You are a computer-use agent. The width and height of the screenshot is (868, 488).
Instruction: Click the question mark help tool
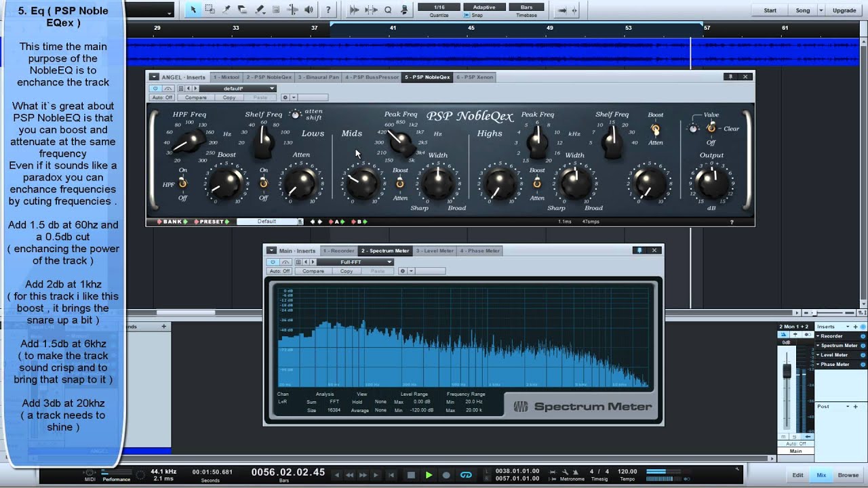tap(328, 9)
